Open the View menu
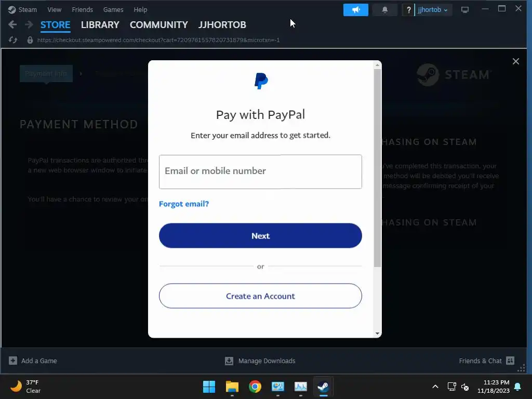 54,9
